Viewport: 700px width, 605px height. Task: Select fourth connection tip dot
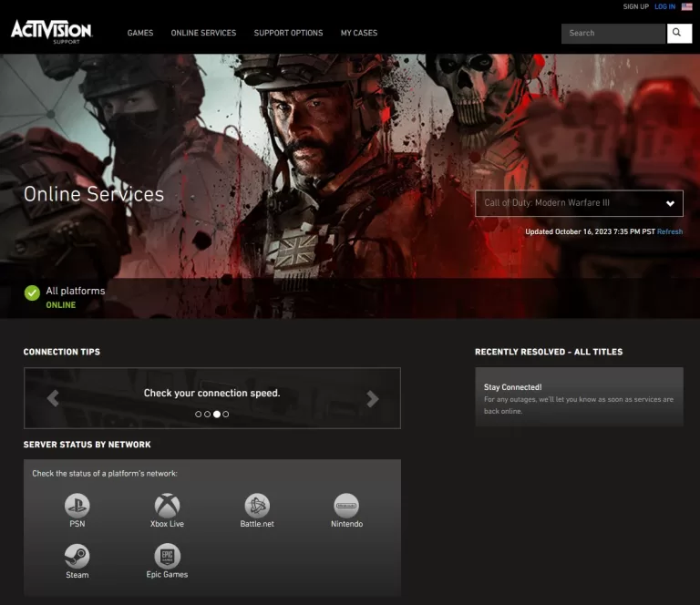(x=225, y=414)
